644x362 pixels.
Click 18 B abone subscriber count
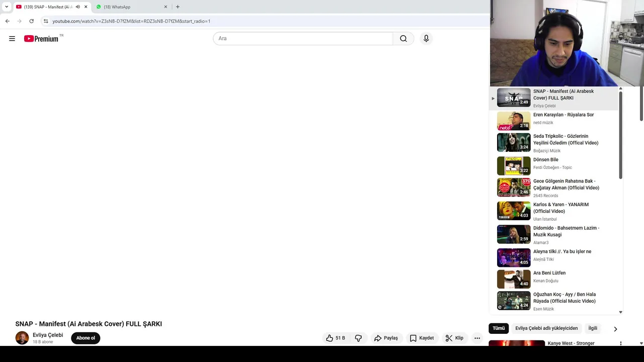point(43,342)
